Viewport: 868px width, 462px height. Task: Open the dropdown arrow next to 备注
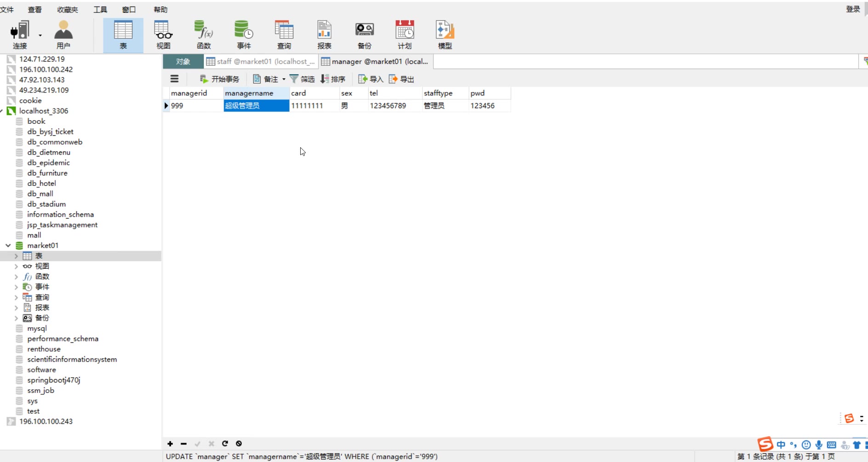click(x=284, y=79)
